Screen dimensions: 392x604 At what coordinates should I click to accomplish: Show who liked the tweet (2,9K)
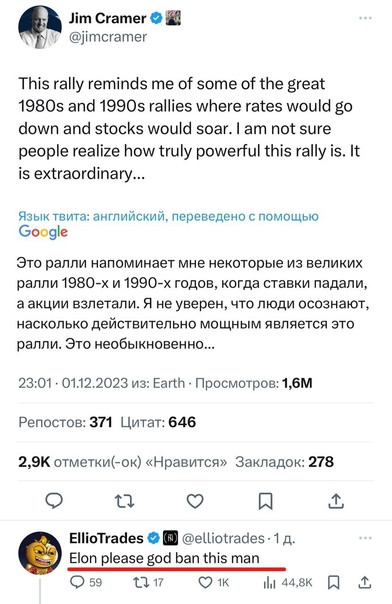pos(123,461)
